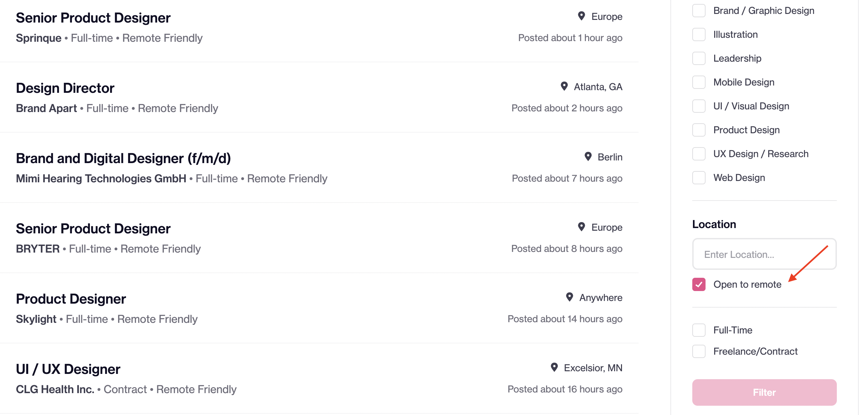Uncheck the Open to remote checkbox
The height and width of the screenshot is (415, 868).
[699, 284]
